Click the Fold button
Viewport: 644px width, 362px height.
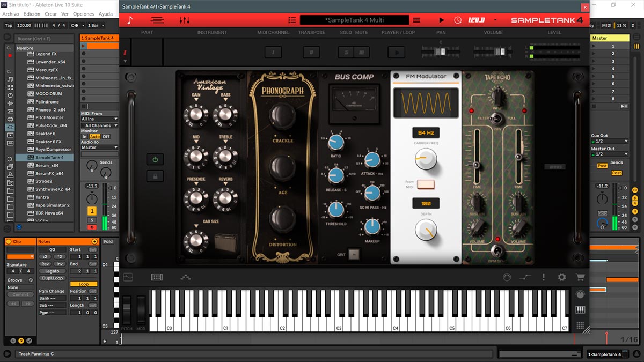coord(108,242)
